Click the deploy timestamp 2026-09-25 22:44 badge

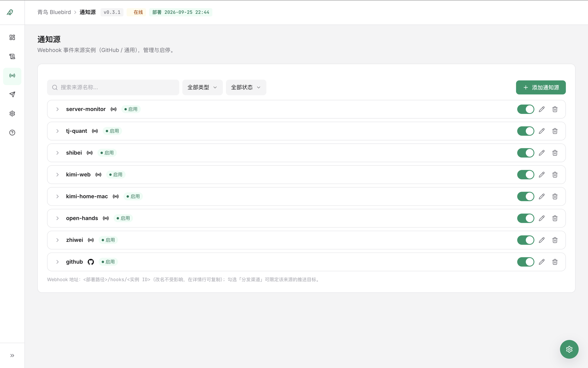click(181, 12)
